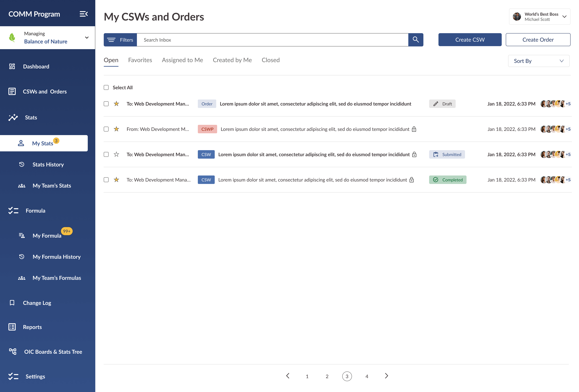Click the Change Log bookmark icon

pyautogui.click(x=12, y=303)
